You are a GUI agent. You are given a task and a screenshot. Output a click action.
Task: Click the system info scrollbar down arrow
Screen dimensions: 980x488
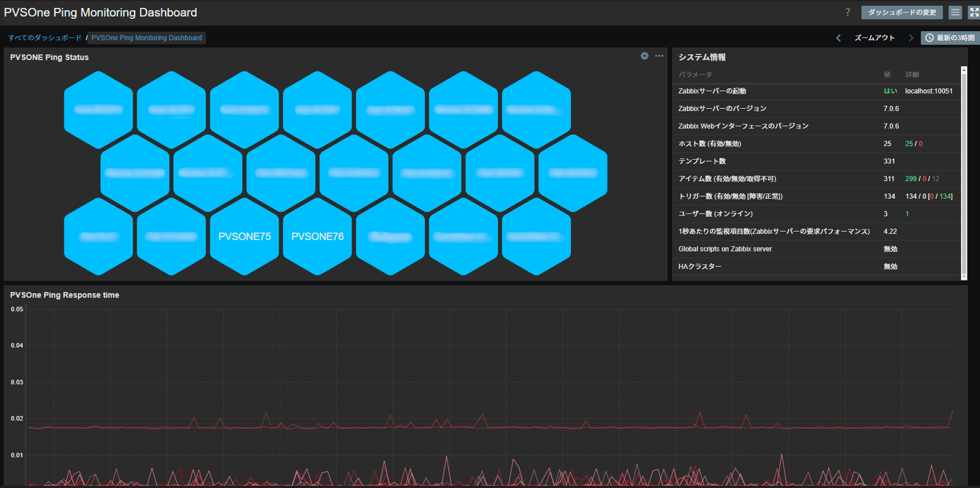click(964, 276)
